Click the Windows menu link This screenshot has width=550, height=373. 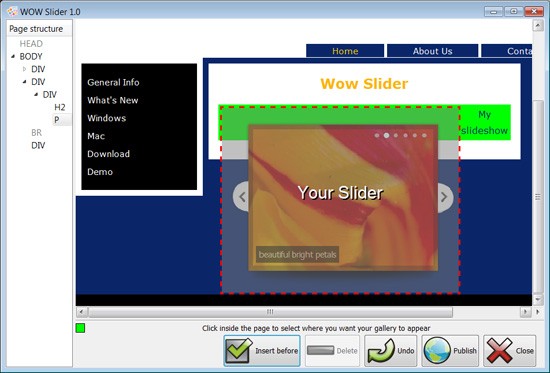tap(107, 118)
